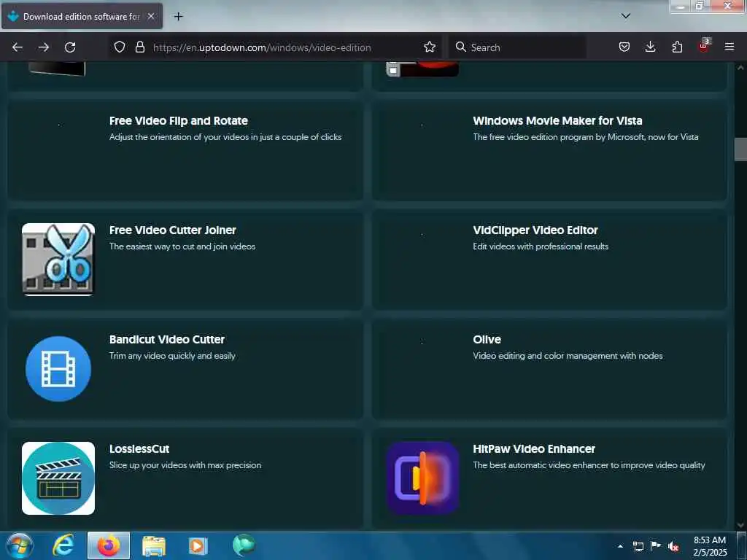Open the tracking protection shield icon

coord(120,47)
